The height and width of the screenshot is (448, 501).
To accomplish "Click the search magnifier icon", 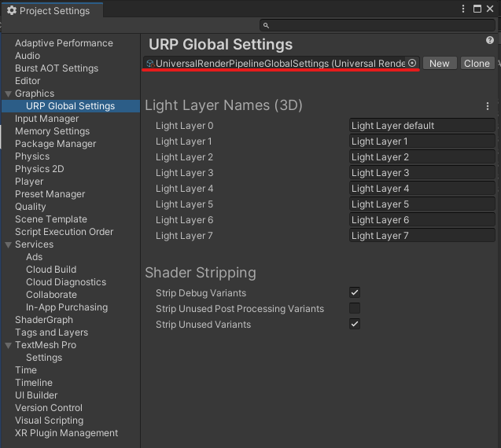I will point(266,25).
